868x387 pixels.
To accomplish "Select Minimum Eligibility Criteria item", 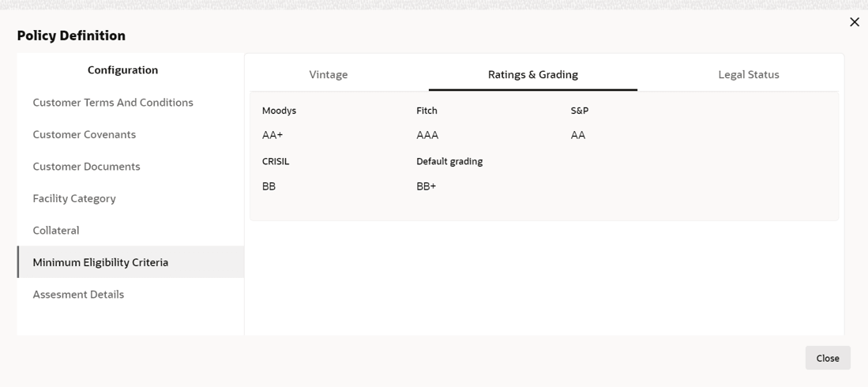I will coord(100,262).
